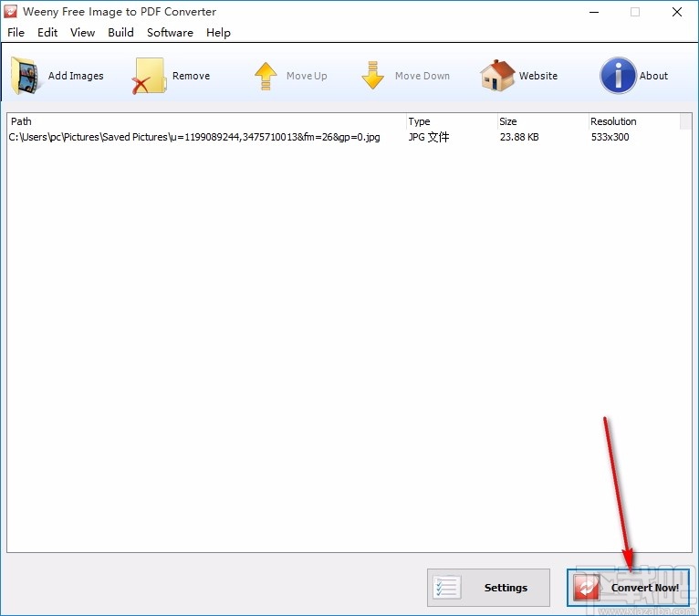Open the Software menu

[170, 33]
